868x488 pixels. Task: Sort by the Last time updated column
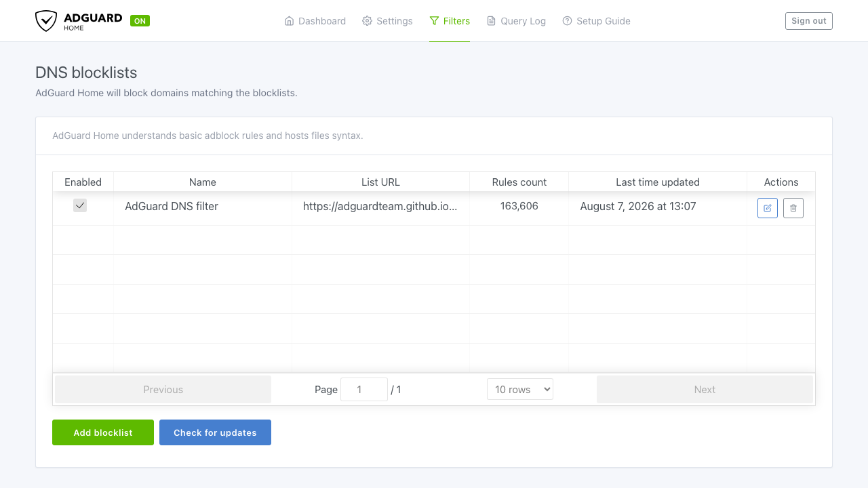pyautogui.click(x=658, y=182)
